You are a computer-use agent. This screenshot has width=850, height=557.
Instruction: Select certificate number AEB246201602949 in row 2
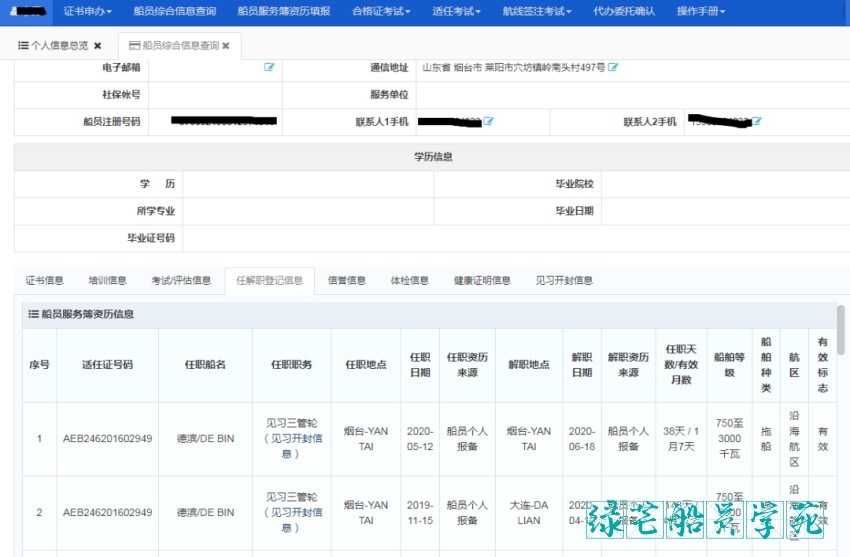(x=107, y=513)
